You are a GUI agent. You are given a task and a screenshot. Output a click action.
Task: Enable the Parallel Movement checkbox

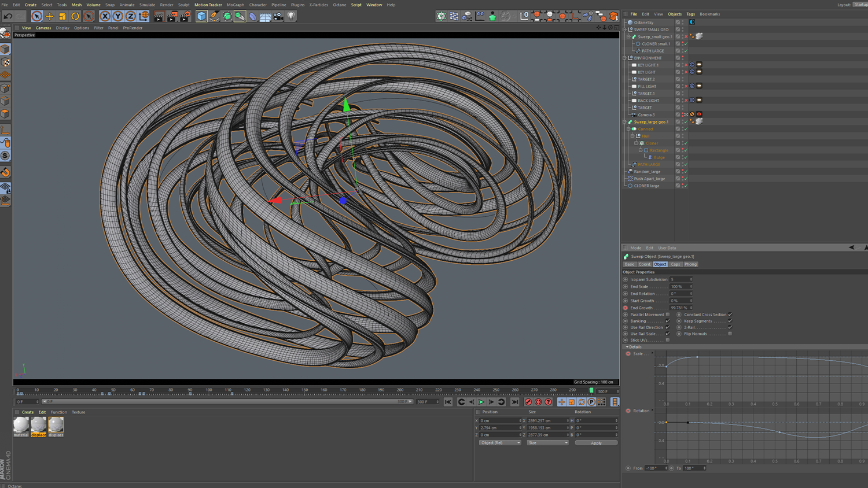[x=667, y=315]
